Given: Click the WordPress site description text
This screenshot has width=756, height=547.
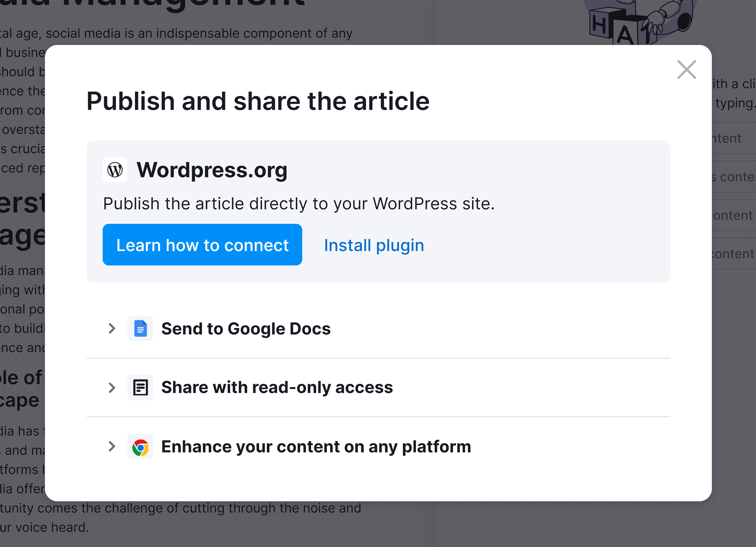Looking at the screenshot, I should [299, 203].
